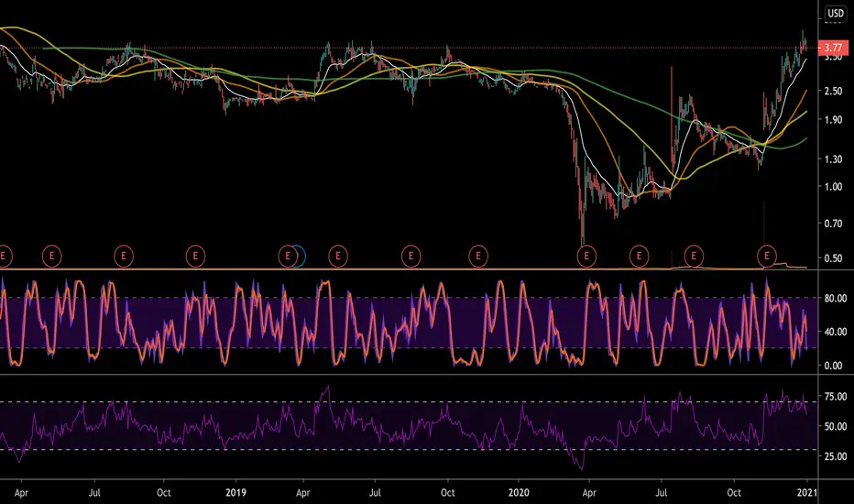Open the June 2020 earnings marker
Viewport: 854px width, 504px height.
tap(640, 256)
